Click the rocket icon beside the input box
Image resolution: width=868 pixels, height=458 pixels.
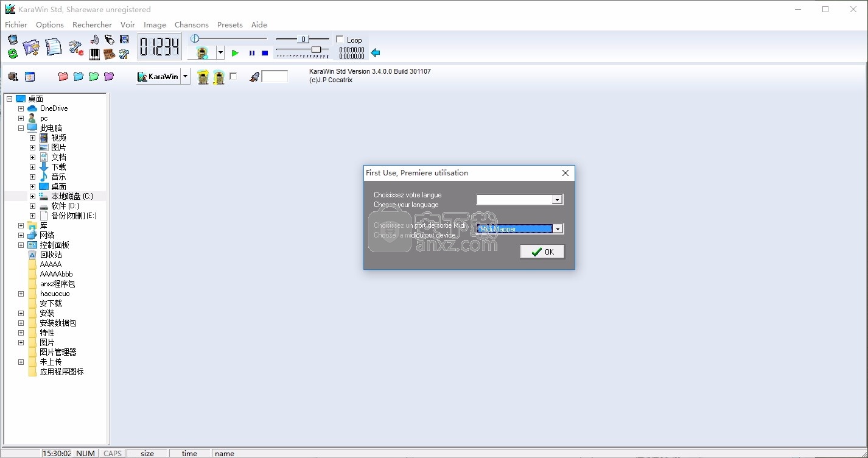pyautogui.click(x=255, y=77)
